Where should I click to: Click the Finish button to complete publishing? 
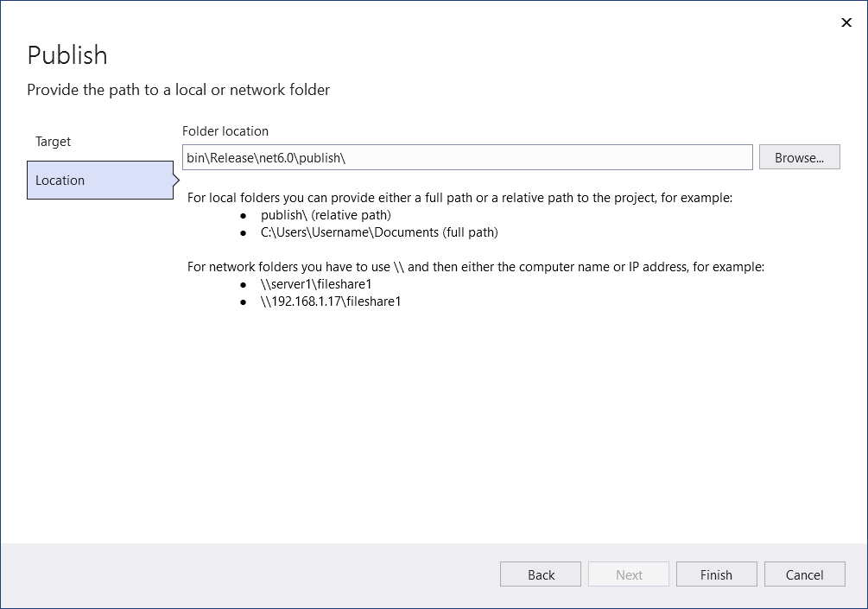(x=716, y=574)
